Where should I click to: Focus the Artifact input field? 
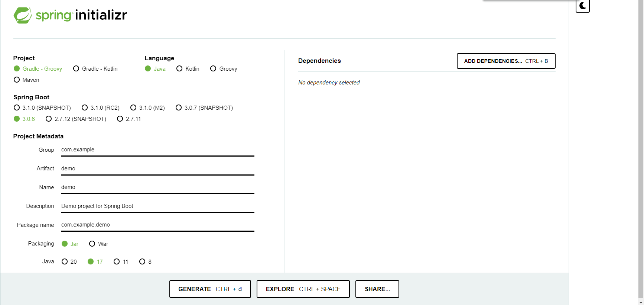point(158,169)
